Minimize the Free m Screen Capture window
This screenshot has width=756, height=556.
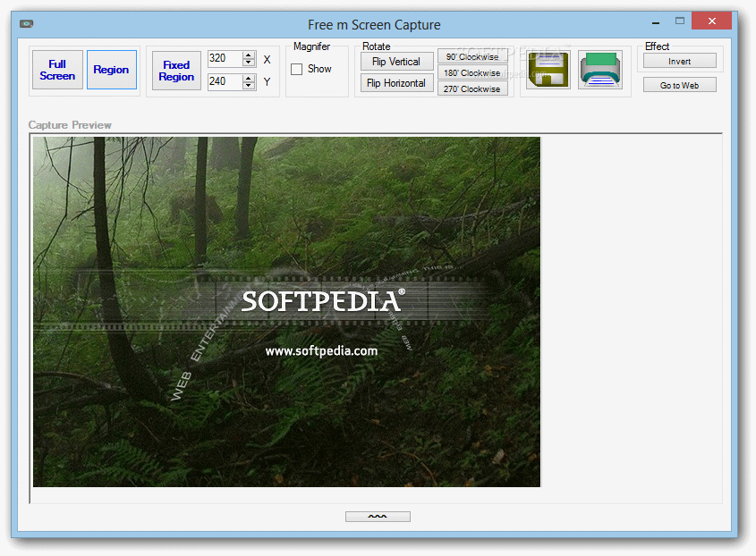[x=656, y=21]
